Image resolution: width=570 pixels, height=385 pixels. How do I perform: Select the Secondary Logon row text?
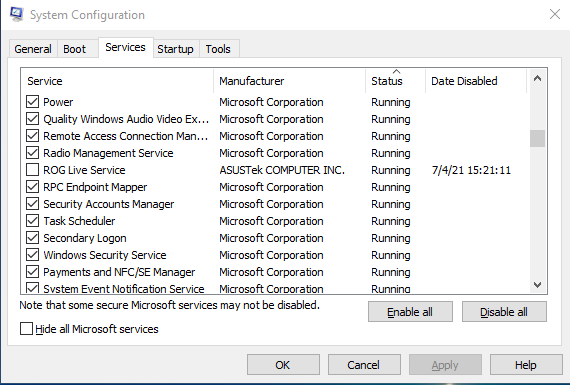click(x=85, y=238)
